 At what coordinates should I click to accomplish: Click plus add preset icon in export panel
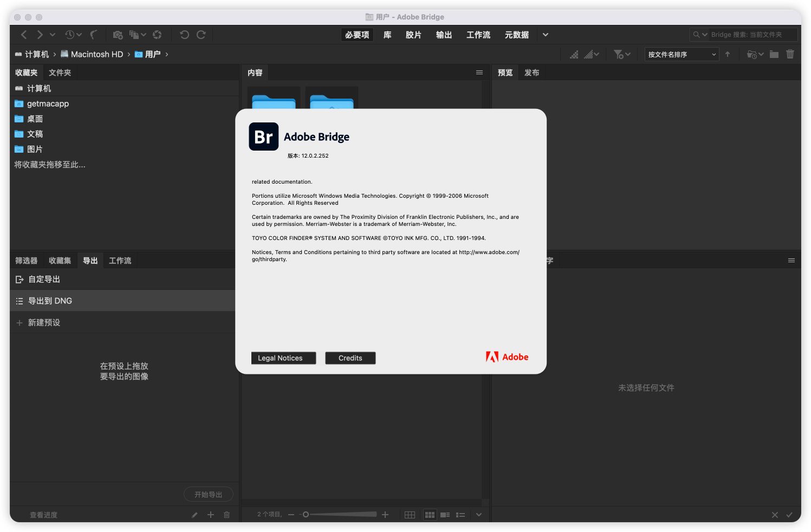click(x=211, y=515)
